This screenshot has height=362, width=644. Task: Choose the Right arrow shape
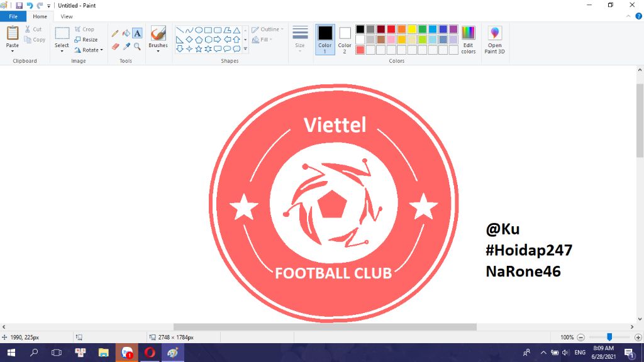(218, 40)
